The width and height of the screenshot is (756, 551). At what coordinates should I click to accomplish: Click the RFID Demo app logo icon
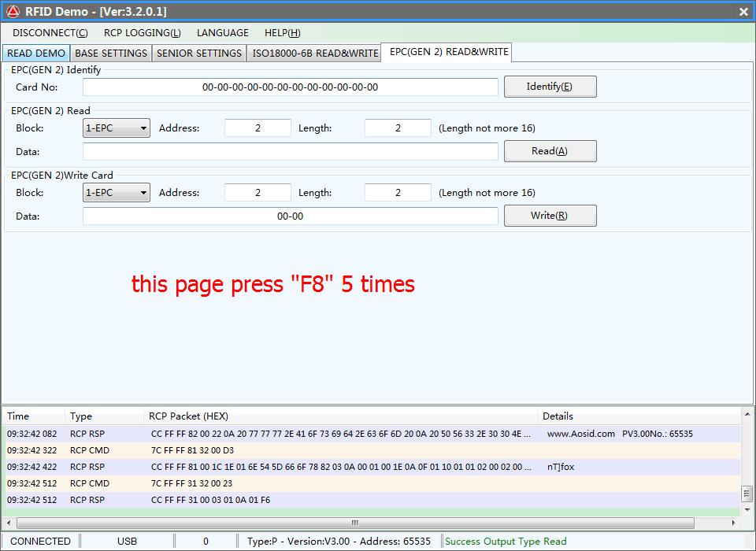click(x=13, y=12)
